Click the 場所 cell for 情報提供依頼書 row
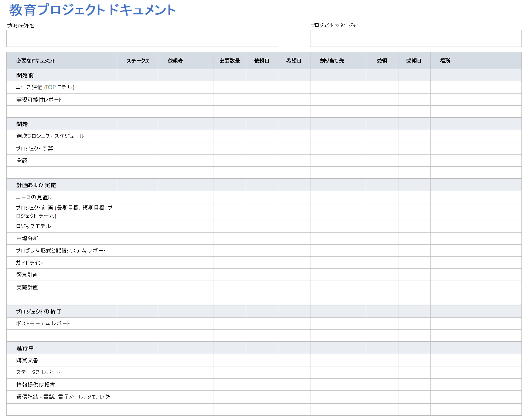This screenshot has height=420, width=527. 476,385
